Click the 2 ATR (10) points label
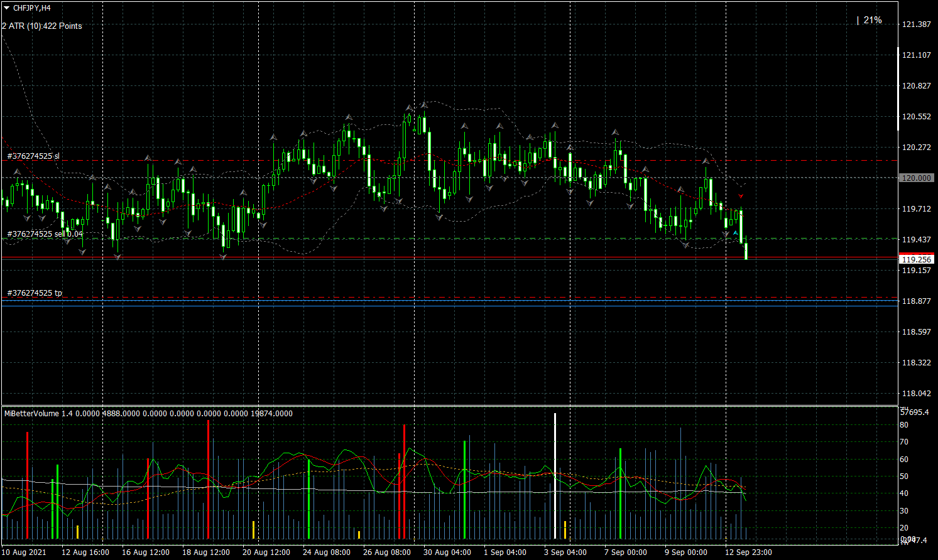The image size is (938, 560). coord(42,26)
